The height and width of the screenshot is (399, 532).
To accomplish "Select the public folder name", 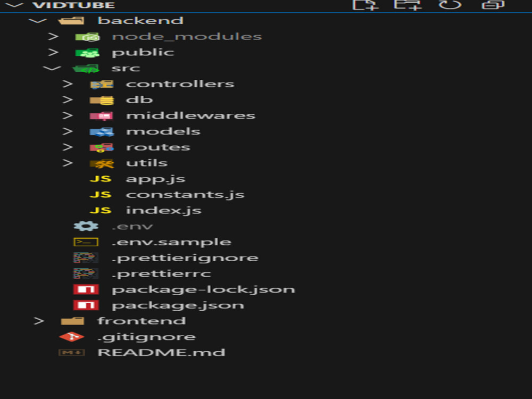I will coord(143,53).
